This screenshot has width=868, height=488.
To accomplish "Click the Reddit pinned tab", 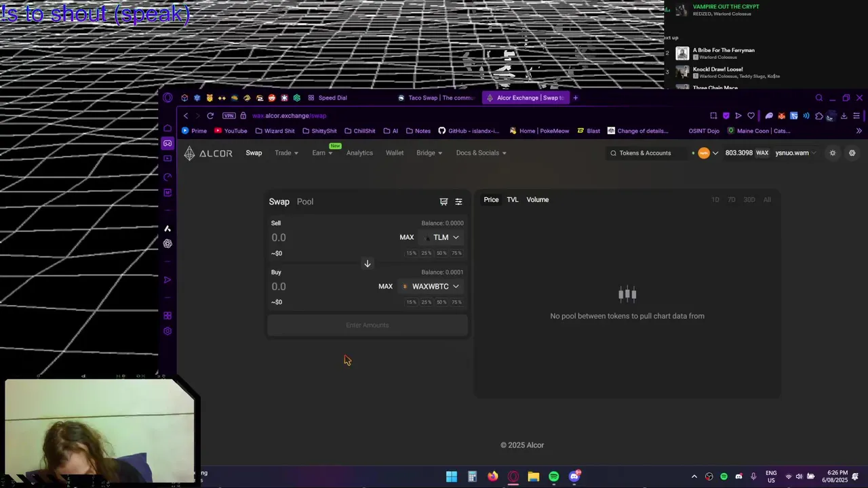I will tap(272, 98).
